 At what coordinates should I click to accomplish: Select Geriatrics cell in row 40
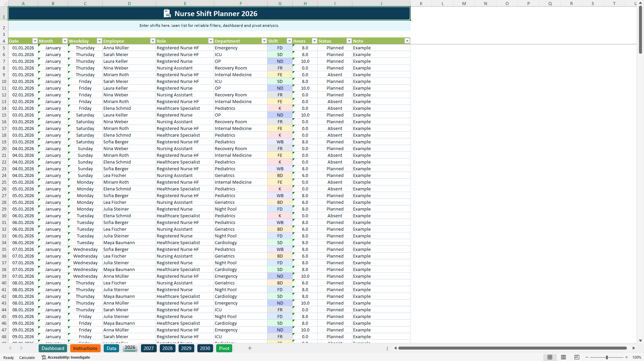point(240,283)
